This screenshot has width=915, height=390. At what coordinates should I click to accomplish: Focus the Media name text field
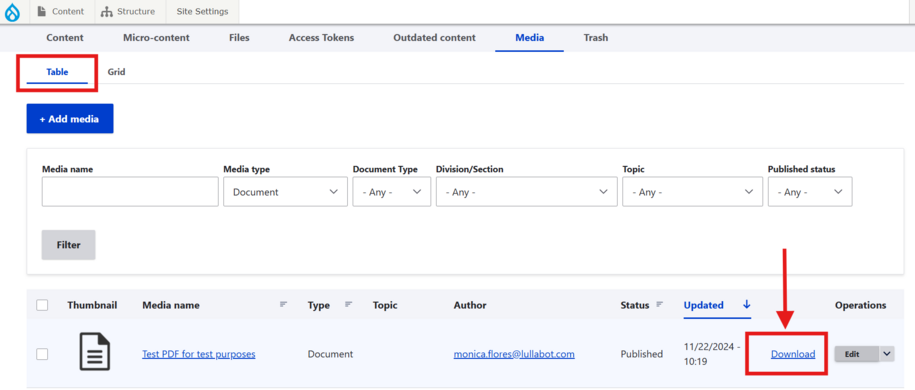click(130, 191)
